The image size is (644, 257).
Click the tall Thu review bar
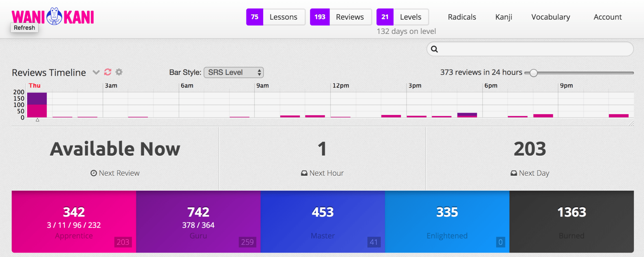click(37, 105)
